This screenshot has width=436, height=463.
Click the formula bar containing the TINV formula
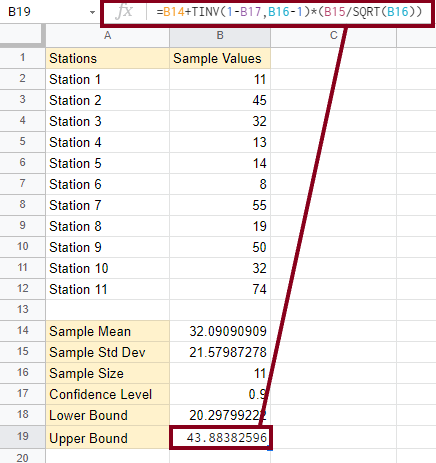coord(289,12)
